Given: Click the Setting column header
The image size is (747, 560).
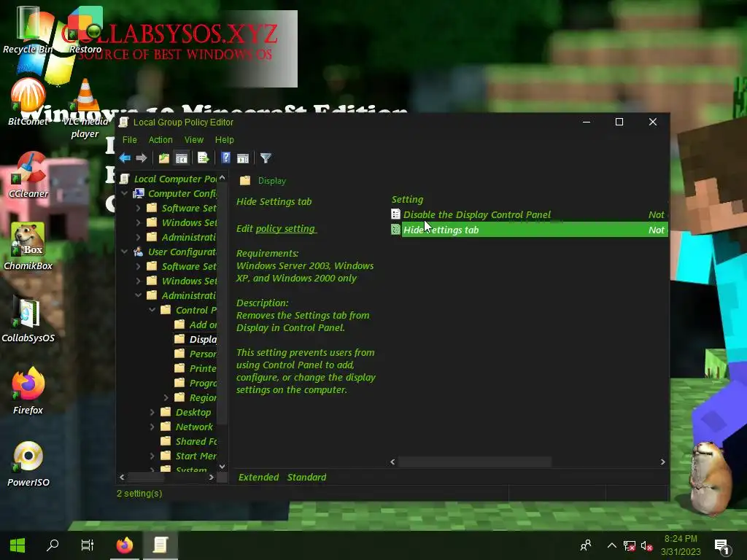Looking at the screenshot, I should click(407, 200).
